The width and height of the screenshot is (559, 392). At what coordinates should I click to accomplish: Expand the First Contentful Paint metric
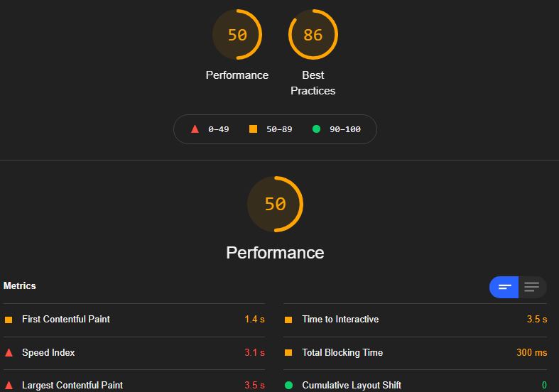click(134, 320)
